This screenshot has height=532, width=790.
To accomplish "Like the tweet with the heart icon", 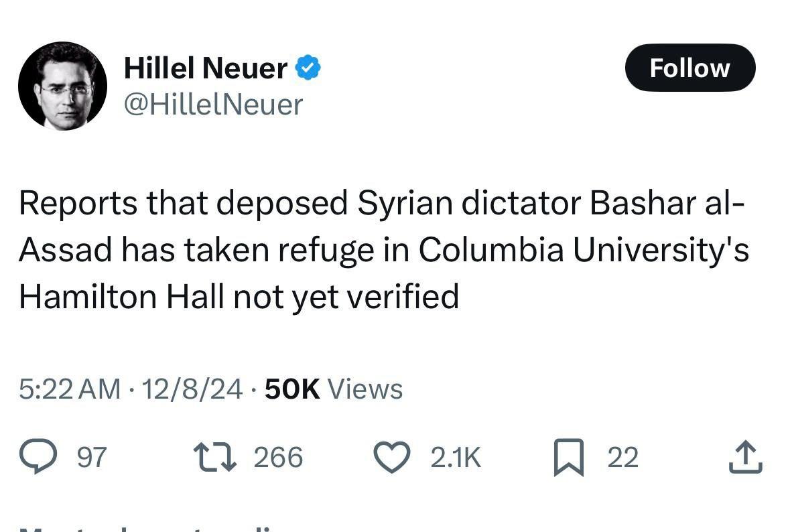I will click(x=391, y=457).
